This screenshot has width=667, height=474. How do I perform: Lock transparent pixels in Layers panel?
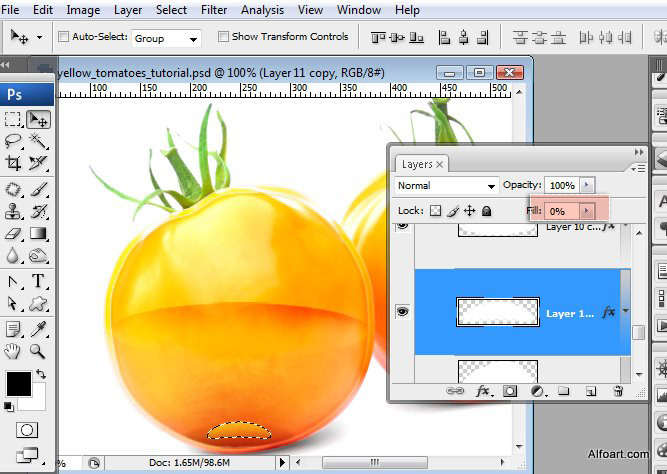click(435, 211)
